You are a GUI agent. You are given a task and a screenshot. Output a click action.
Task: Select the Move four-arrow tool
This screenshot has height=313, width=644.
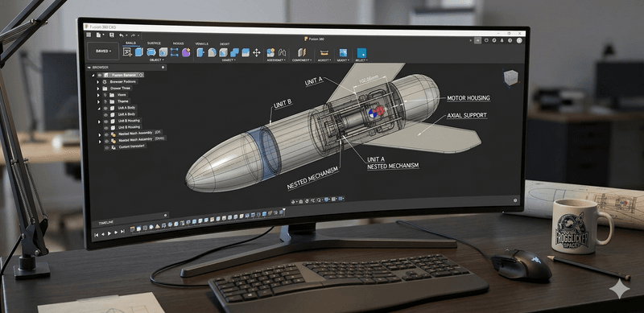point(256,52)
